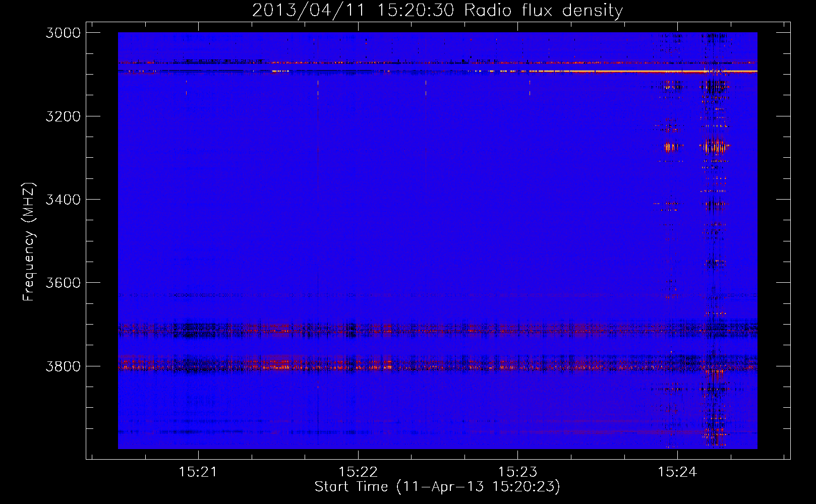Click the 15:24 time axis label
The image size is (816, 504).
point(677,472)
